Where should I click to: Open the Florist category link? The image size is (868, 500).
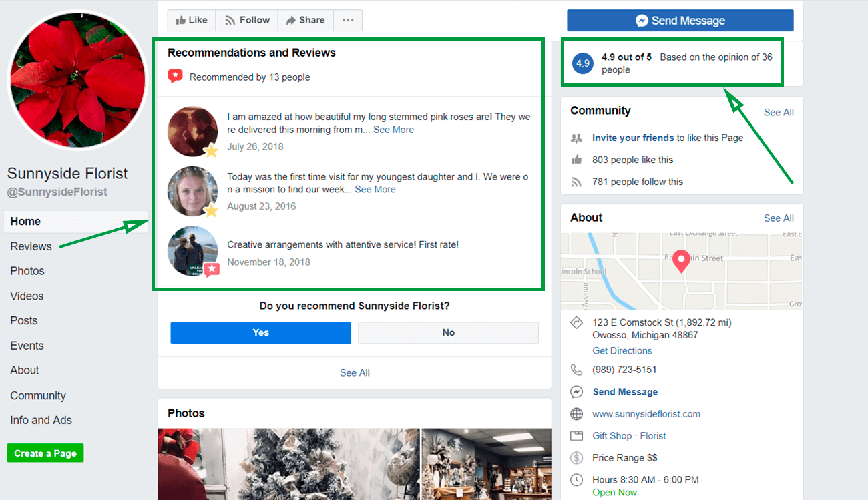[x=653, y=436]
